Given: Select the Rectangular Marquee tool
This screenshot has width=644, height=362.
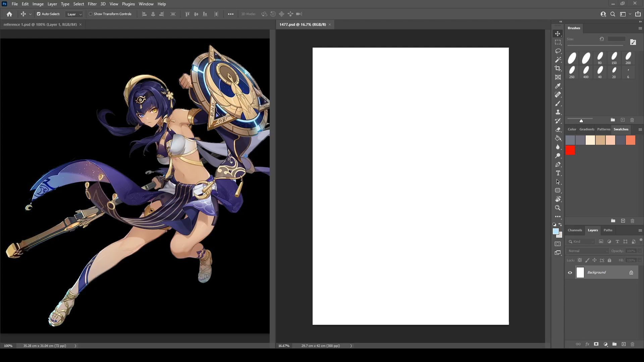Looking at the screenshot, I should point(558,43).
